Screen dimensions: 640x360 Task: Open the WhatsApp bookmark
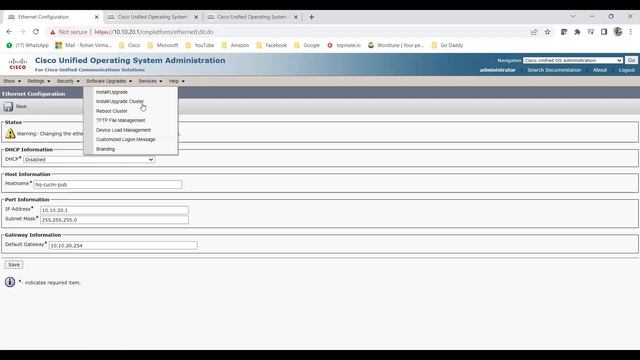[27, 45]
